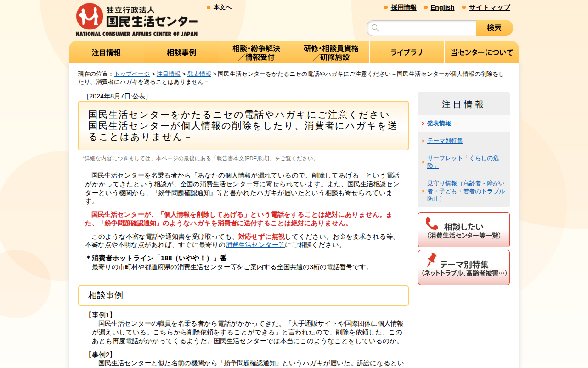The width and height of the screenshot is (588, 368).
Task: Click the red 対応せずに無視 text
Action: (x=261, y=236)
